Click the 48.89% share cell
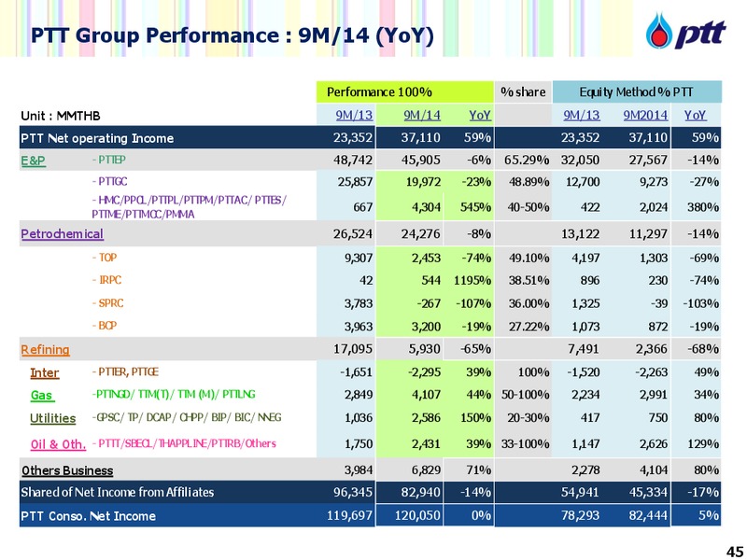This screenshot has height=560, width=747. tap(529, 182)
